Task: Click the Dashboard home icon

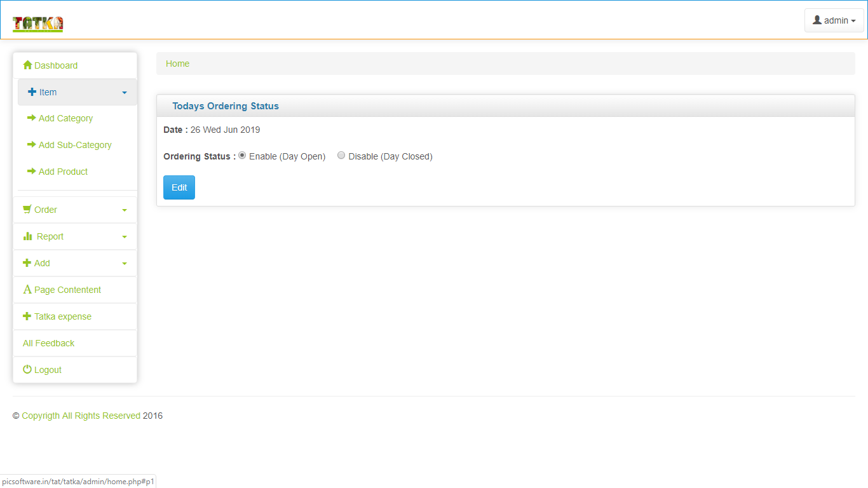Action: pyautogui.click(x=27, y=65)
